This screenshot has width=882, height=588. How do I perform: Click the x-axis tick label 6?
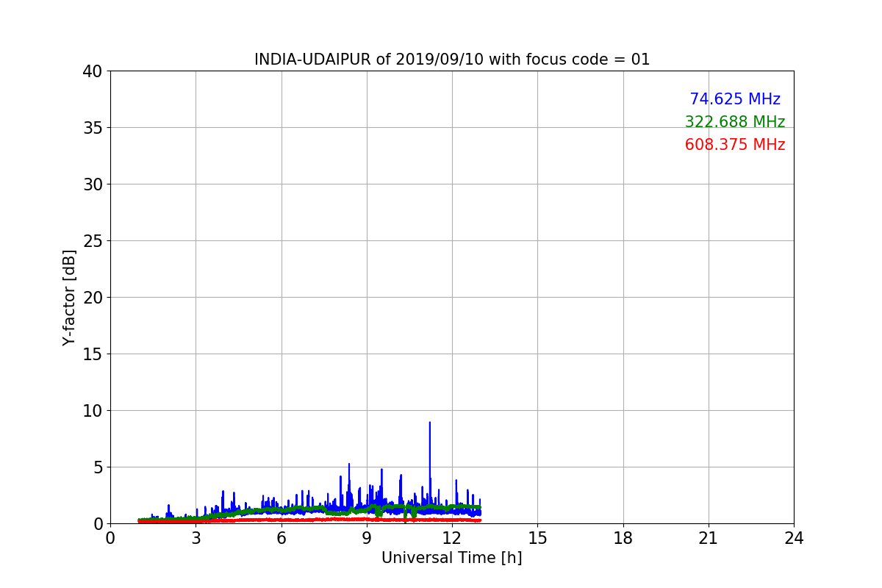[282, 538]
